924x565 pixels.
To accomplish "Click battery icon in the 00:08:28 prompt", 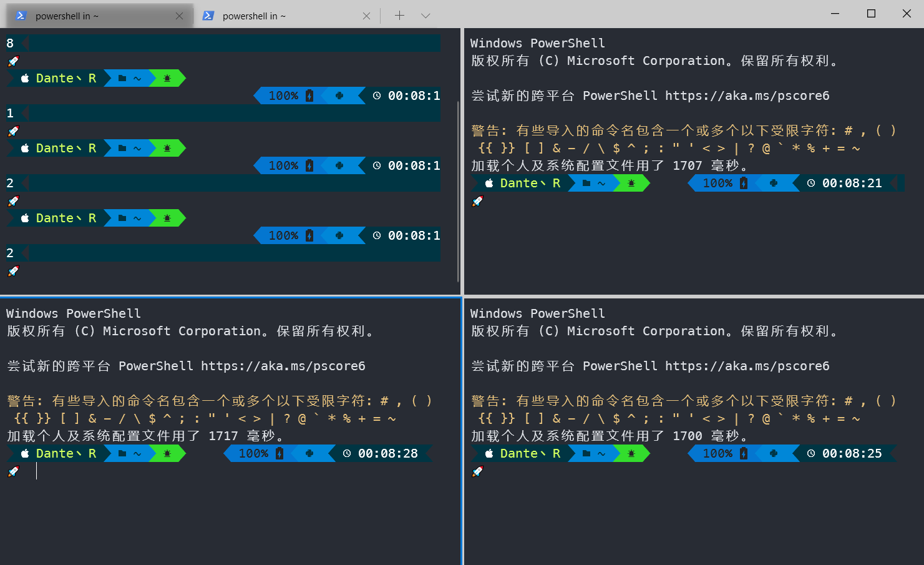I will (x=280, y=453).
